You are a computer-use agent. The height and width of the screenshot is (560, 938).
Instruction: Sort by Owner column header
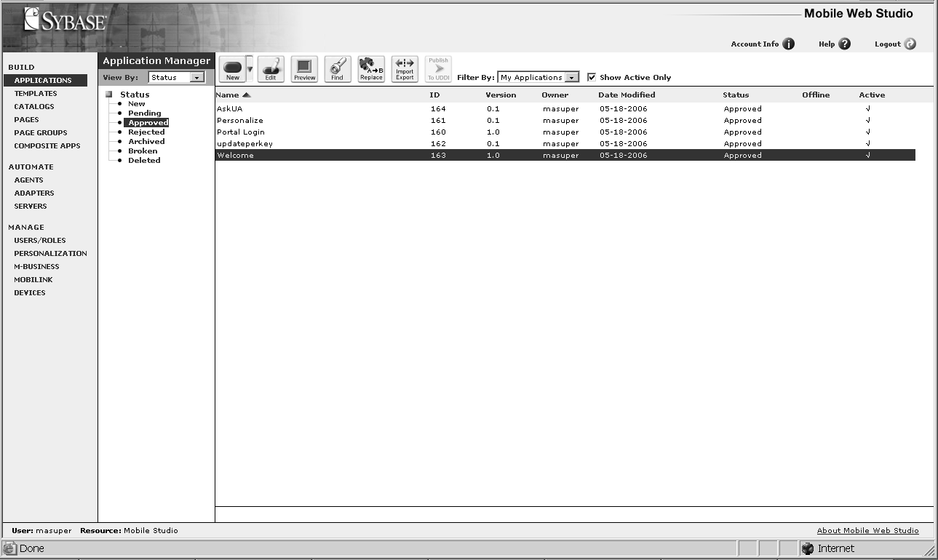coord(555,95)
